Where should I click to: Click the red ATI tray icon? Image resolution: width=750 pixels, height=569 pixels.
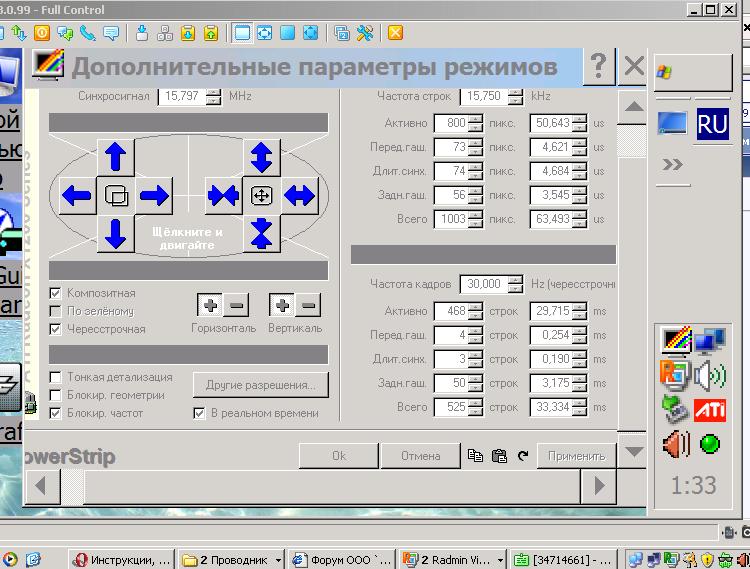coord(711,409)
